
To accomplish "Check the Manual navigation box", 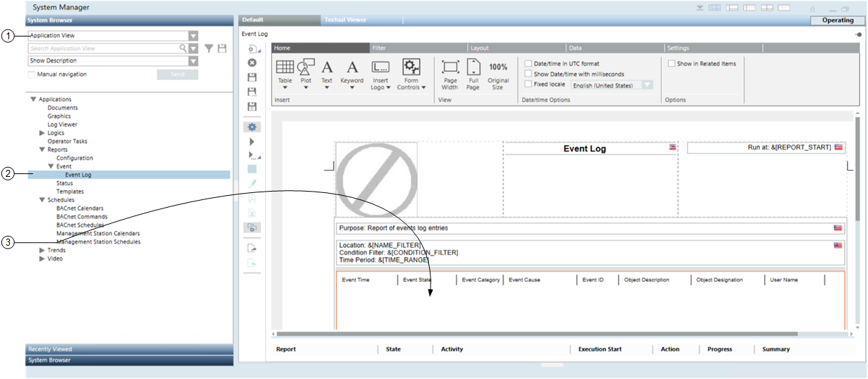I will point(32,74).
